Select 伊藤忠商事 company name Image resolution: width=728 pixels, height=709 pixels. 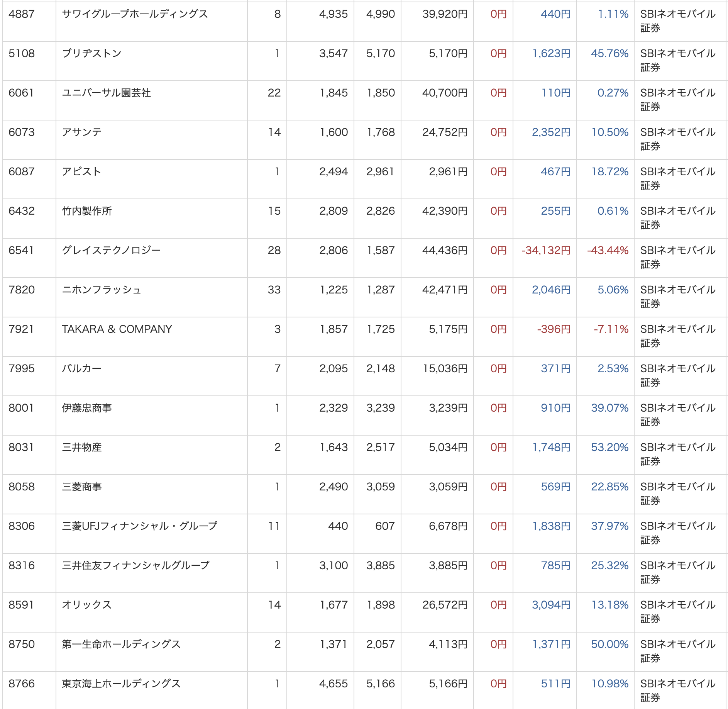[87, 408]
